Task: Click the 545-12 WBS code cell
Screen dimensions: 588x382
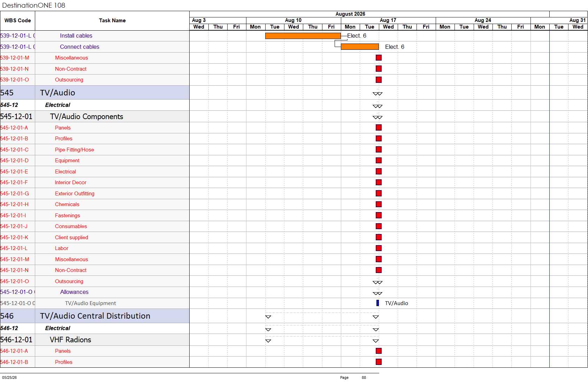Action: pyautogui.click(x=17, y=105)
